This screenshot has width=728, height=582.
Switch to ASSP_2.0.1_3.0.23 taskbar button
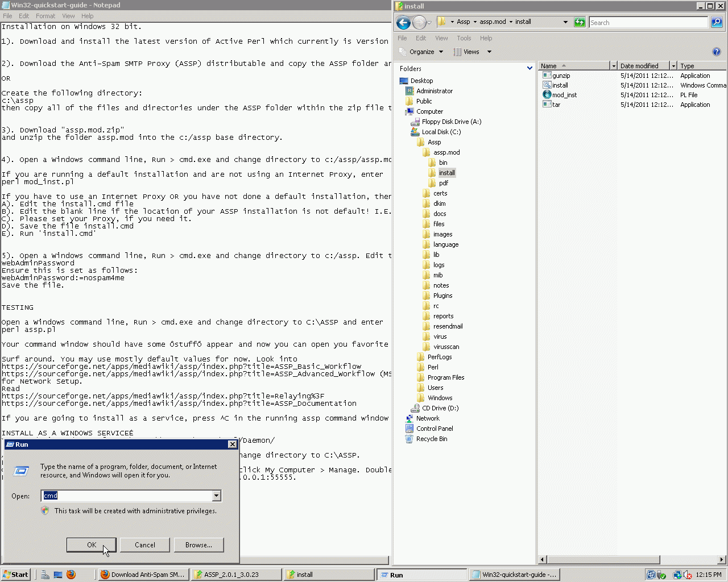(x=236, y=575)
